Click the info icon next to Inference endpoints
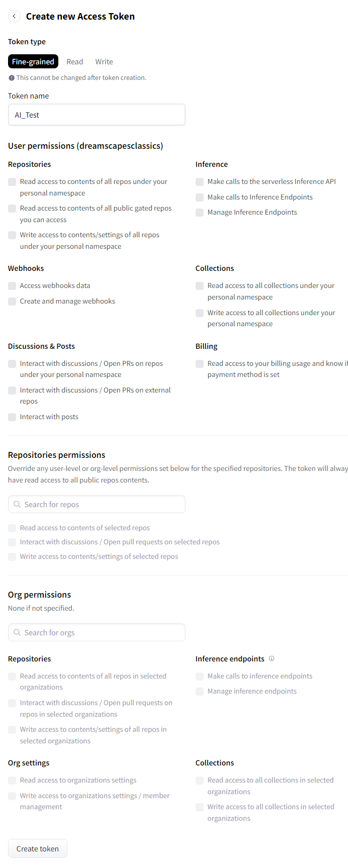348x868 pixels. pos(272,658)
